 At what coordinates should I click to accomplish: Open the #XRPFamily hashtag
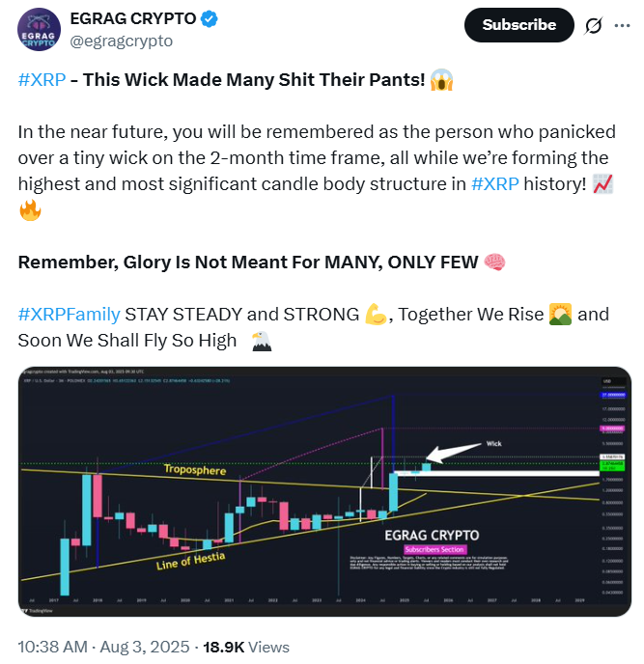(69, 314)
